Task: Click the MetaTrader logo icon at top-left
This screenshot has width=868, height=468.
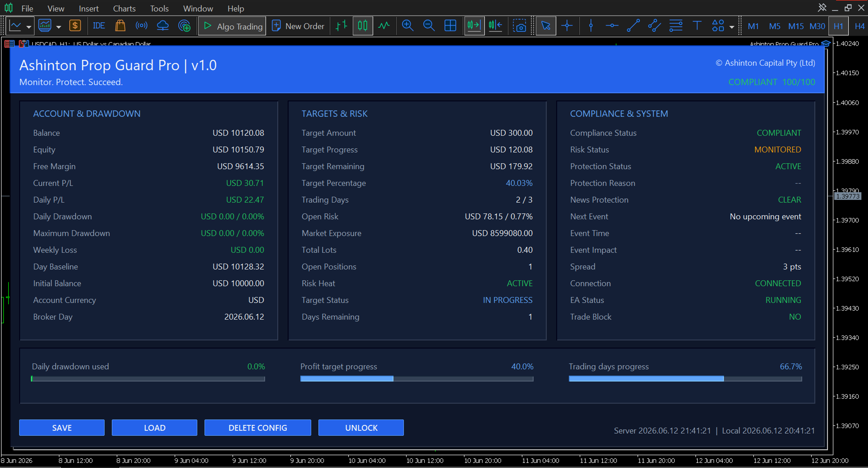Action: (9, 8)
